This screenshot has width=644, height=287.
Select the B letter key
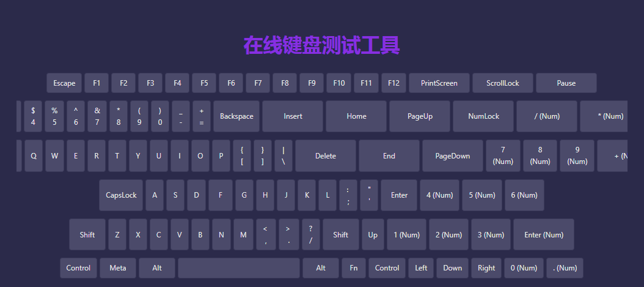coord(200,235)
